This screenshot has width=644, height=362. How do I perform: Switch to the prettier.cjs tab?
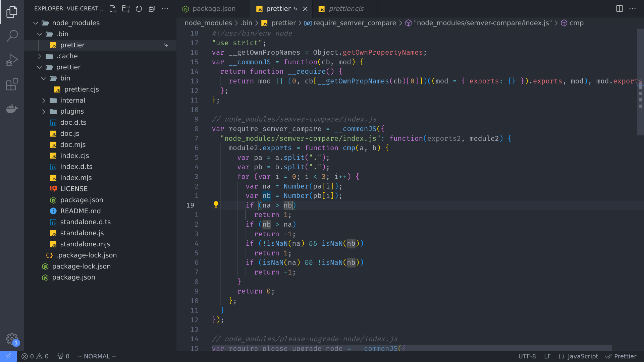(x=346, y=9)
